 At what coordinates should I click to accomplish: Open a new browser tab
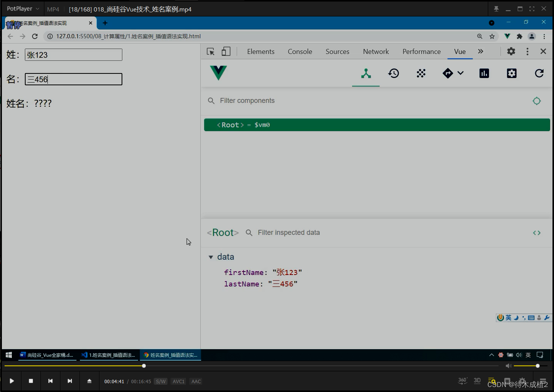(x=105, y=23)
